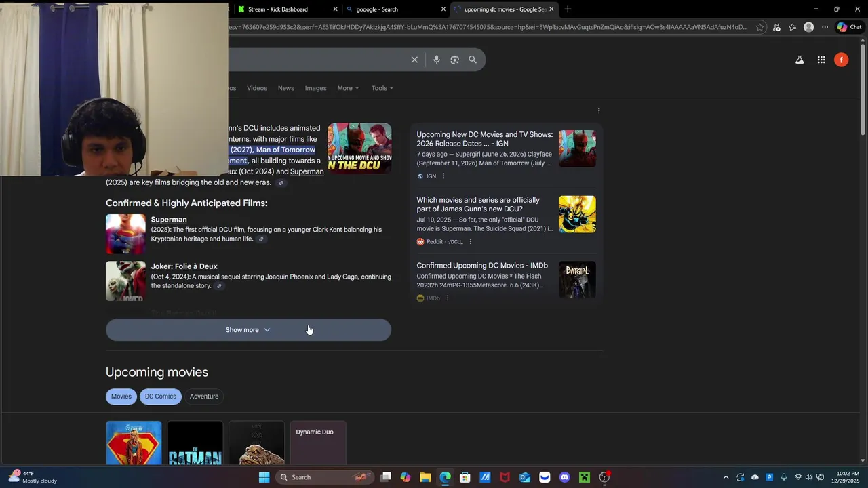868x488 pixels.
Task: Click the magnifier search button
Action: pos(473,60)
